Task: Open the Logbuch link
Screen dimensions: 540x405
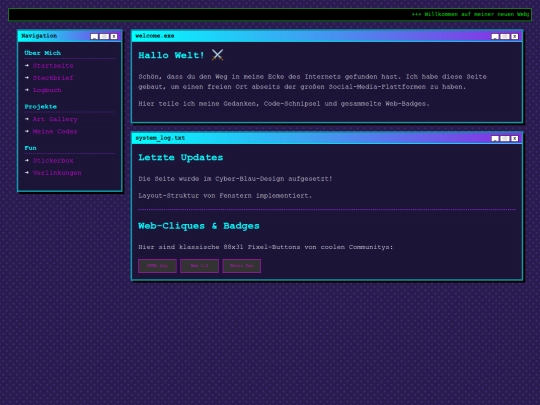Action: click(x=47, y=90)
